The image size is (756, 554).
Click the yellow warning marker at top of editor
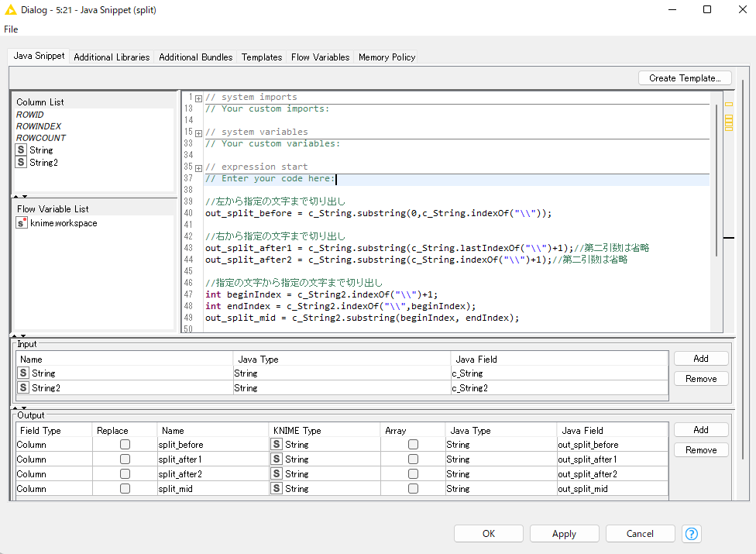point(728,104)
